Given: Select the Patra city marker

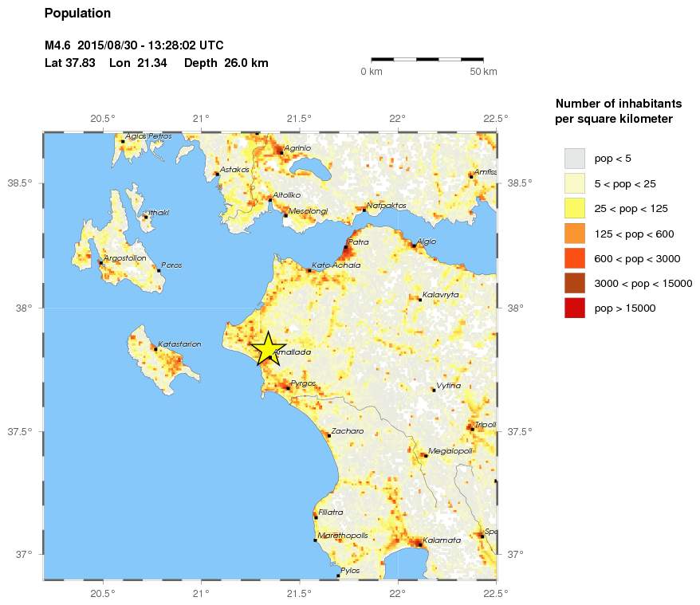Looking at the screenshot, I should [x=346, y=247].
